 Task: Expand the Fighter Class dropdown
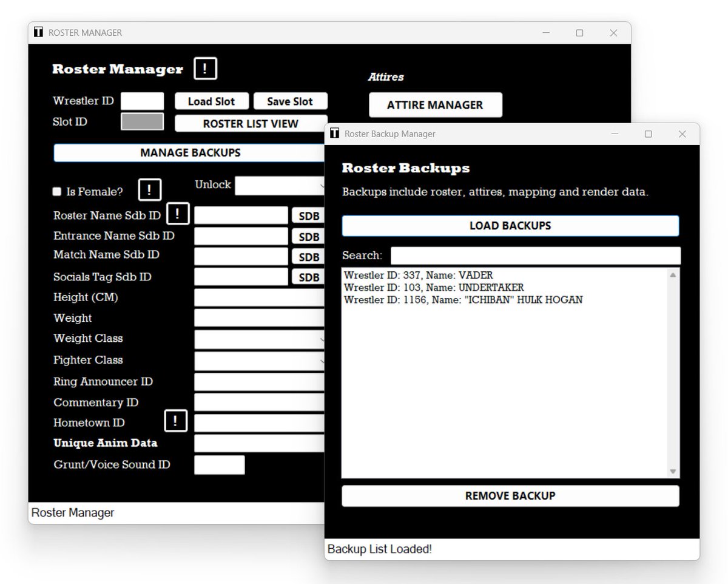(x=260, y=361)
